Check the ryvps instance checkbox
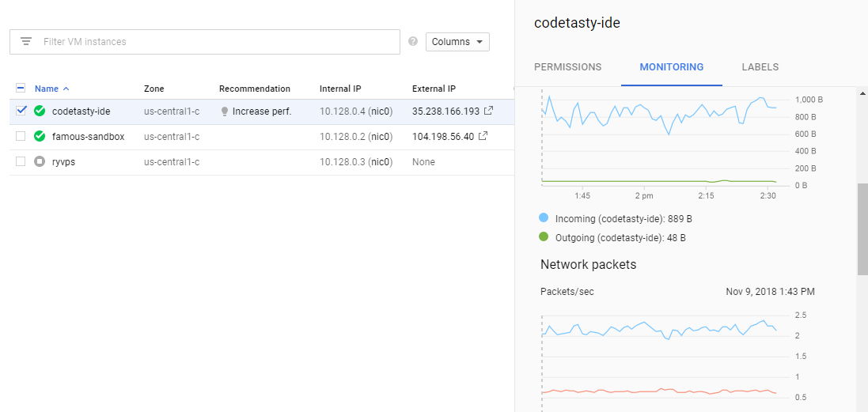 click(x=21, y=161)
